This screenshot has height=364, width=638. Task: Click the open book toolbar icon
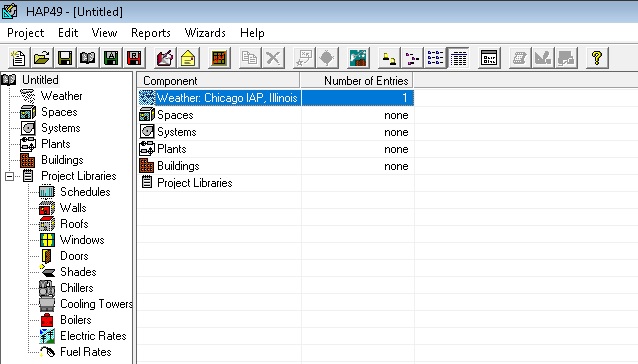(x=88, y=58)
